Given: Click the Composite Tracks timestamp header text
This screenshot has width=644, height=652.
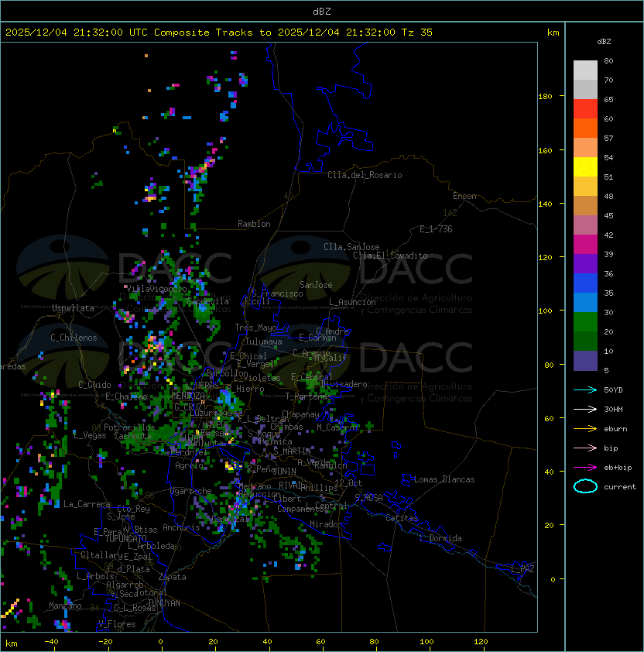Looking at the screenshot, I should (x=219, y=33).
